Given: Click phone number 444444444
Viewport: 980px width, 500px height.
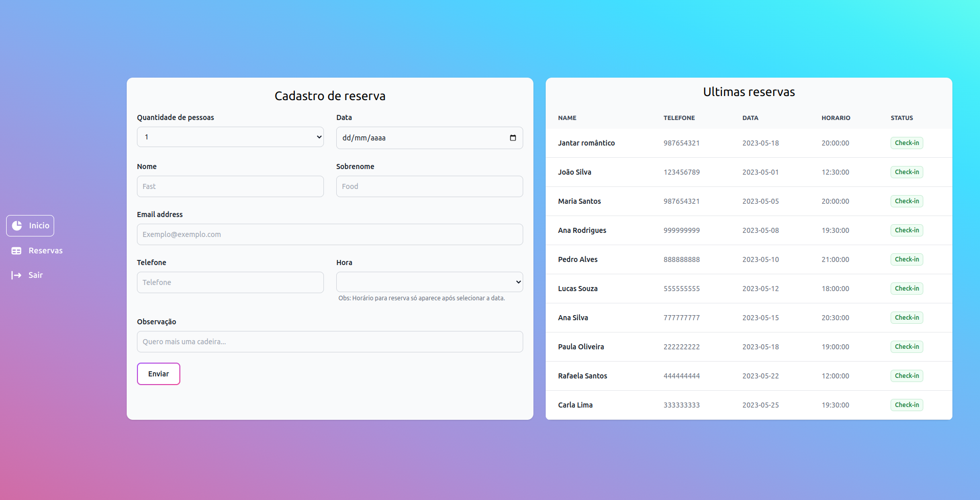Looking at the screenshot, I should coord(682,376).
